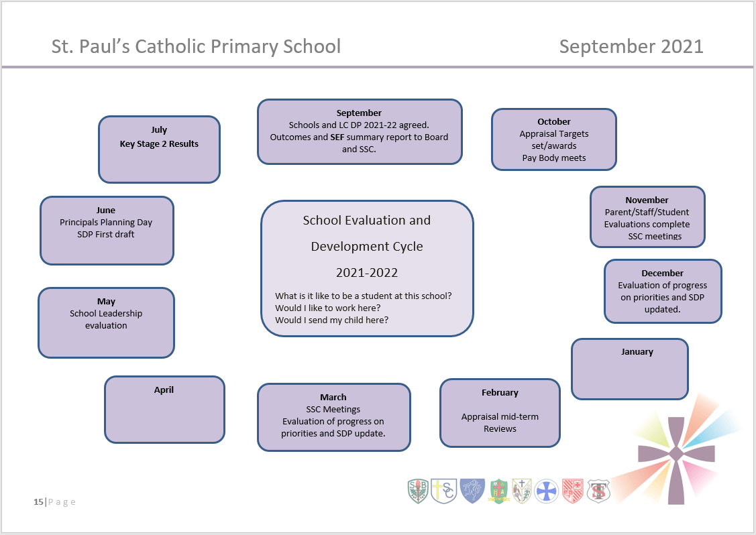Click the ST monogram shield crest
The width and height of the screenshot is (756, 535).
click(598, 491)
